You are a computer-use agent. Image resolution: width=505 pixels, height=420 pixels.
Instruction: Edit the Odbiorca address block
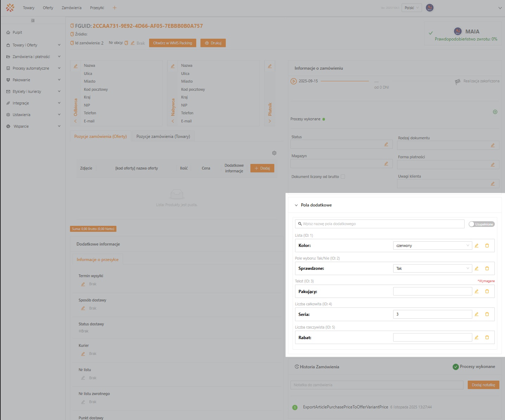coord(75,66)
